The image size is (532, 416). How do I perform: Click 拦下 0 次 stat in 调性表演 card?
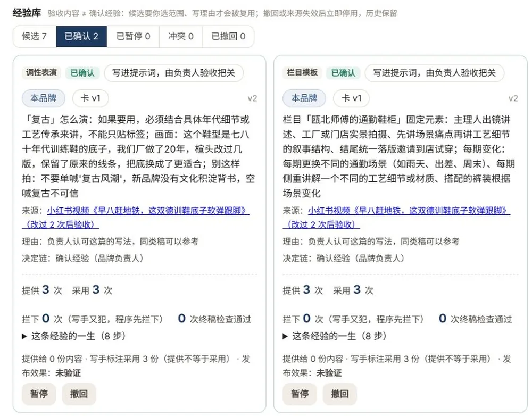[x=92, y=319]
